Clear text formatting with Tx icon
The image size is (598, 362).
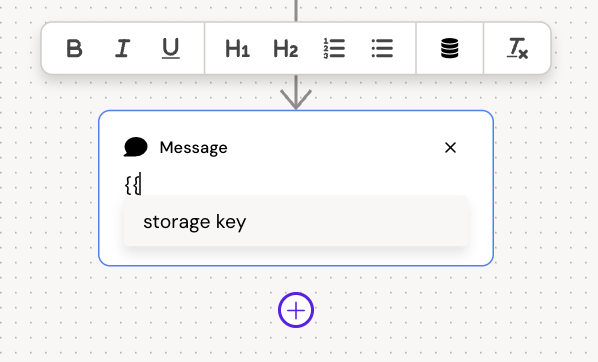point(517,48)
